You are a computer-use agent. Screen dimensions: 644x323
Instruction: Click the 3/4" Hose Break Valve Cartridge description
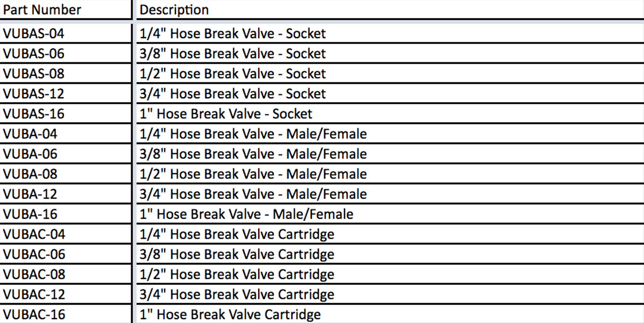[237, 295]
